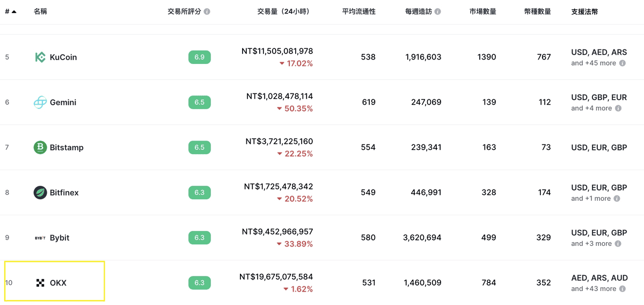The image size is (644, 305).
Task: Sort table by 每週造訪 column header
Action: coord(419,11)
